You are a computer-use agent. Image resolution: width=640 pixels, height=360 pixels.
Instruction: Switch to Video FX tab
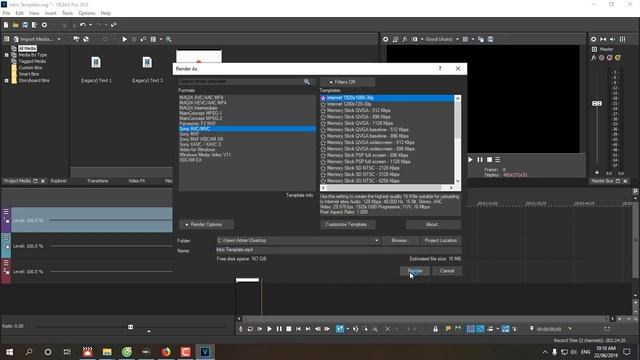[137, 181]
